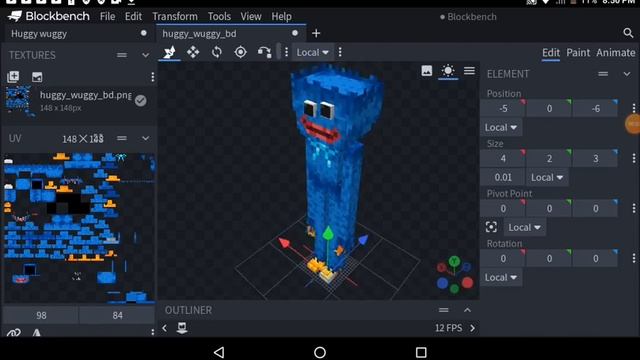The width and height of the screenshot is (640, 360).
Task: Open the File menu
Action: (x=107, y=16)
